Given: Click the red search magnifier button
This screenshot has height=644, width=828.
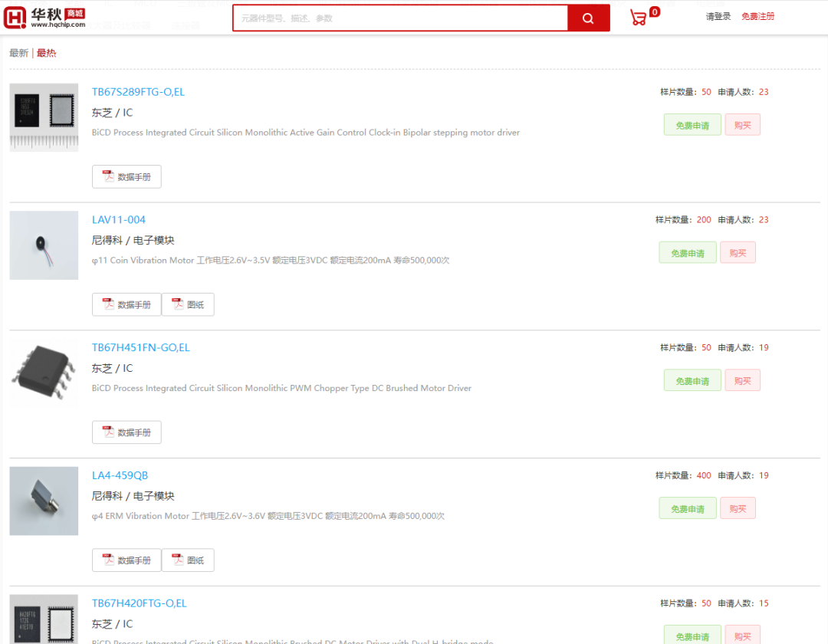Looking at the screenshot, I should [x=588, y=18].
